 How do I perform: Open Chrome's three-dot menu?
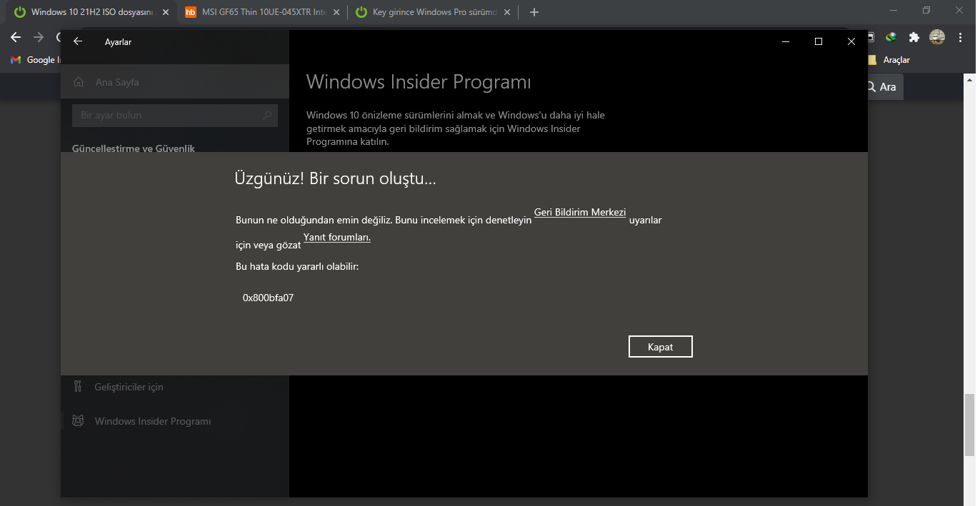[x=961, y=37]
